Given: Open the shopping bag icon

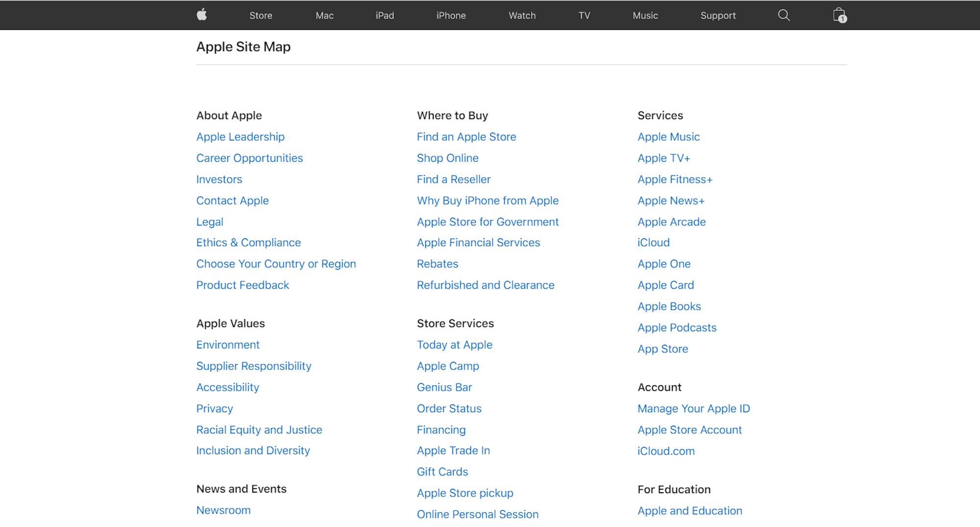Looking at the screenshot, I should click(x=840, y=15).
